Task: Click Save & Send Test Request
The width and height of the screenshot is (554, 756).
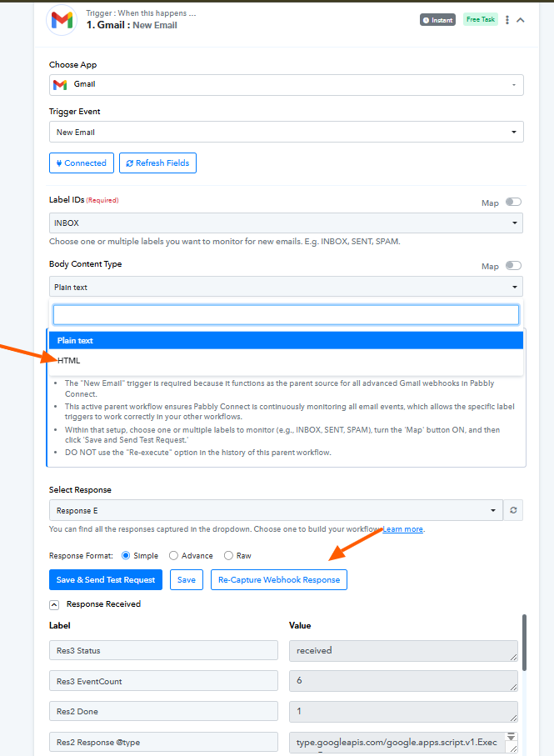Action: point(106,579)
